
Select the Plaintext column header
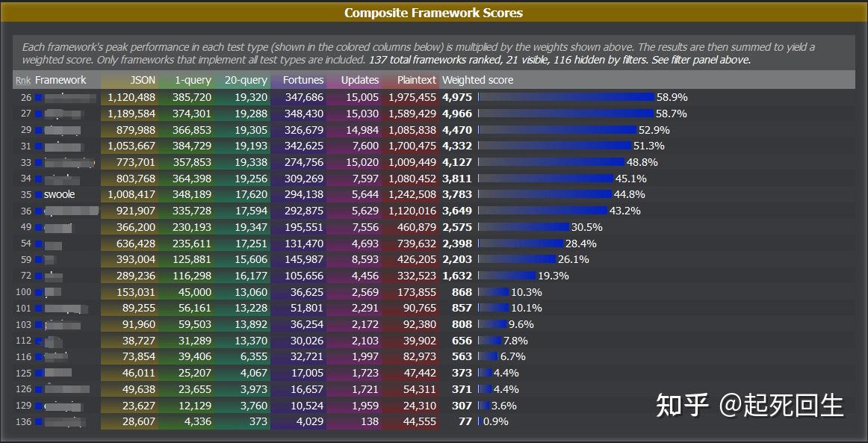pos(417,80)
